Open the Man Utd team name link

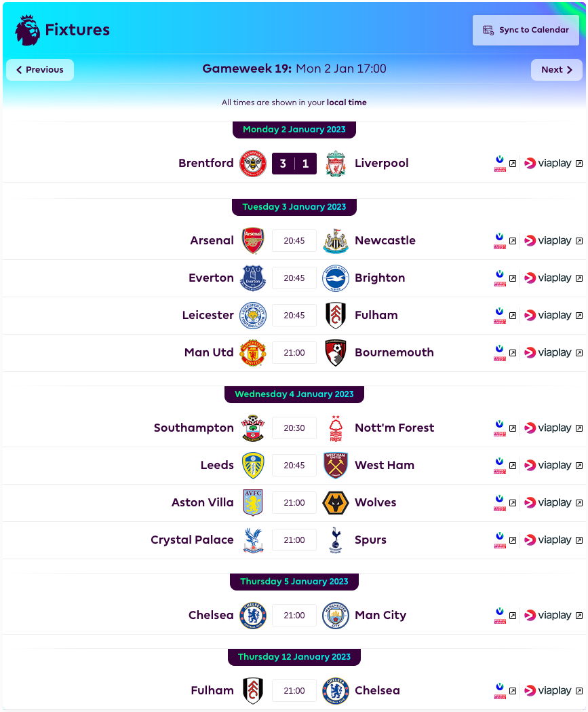[x=209, y=352]
